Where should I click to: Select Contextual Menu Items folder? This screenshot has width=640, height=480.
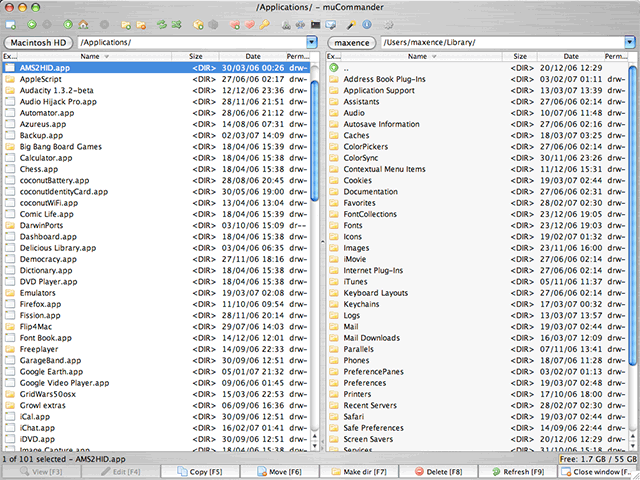(x=477, y=169)
